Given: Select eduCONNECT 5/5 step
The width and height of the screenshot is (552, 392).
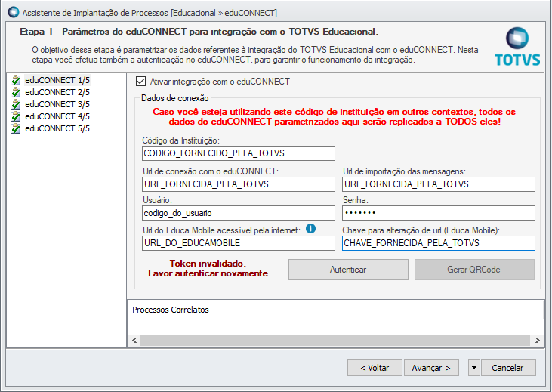Looking at the screenshot, I should (57, 128).
